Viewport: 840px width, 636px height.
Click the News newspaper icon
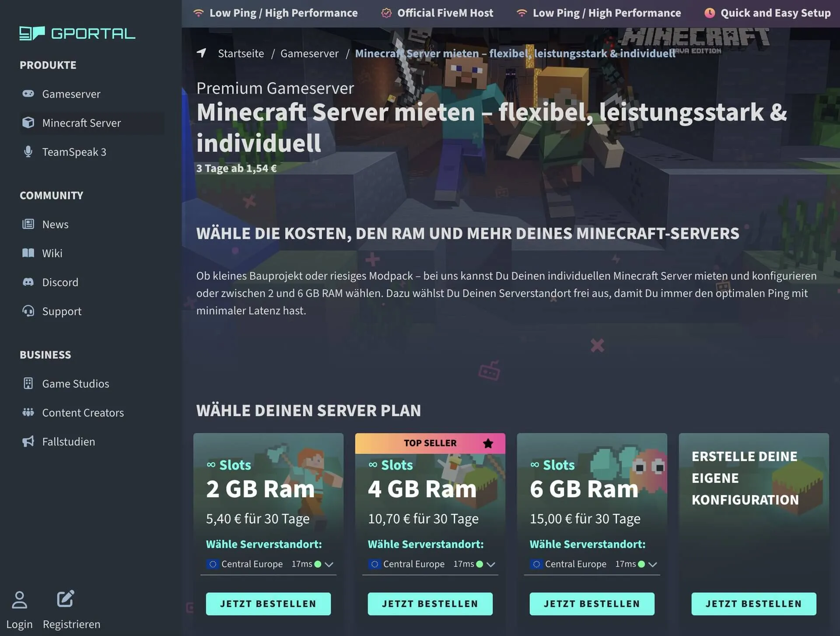[x=28, y=224]
